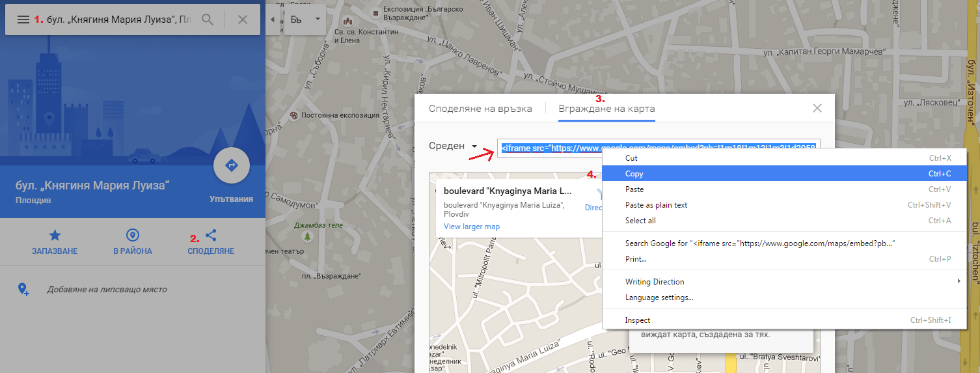This screenshot has width=980, height=373.
Task: Select Paste as plain text
Action: (784, 205)
